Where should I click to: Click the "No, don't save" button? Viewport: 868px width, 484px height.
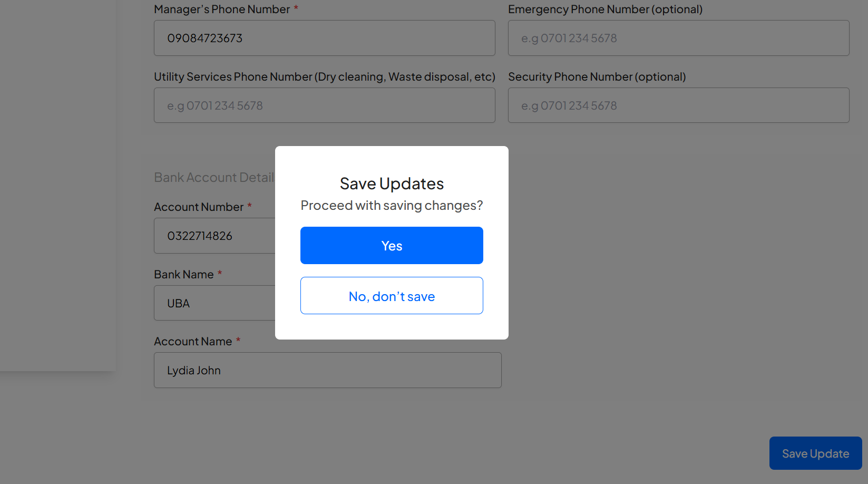pos(392,296)
